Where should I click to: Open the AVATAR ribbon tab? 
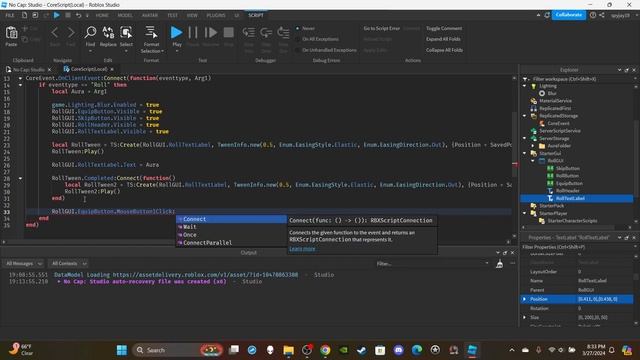click(x=150, y=15)
